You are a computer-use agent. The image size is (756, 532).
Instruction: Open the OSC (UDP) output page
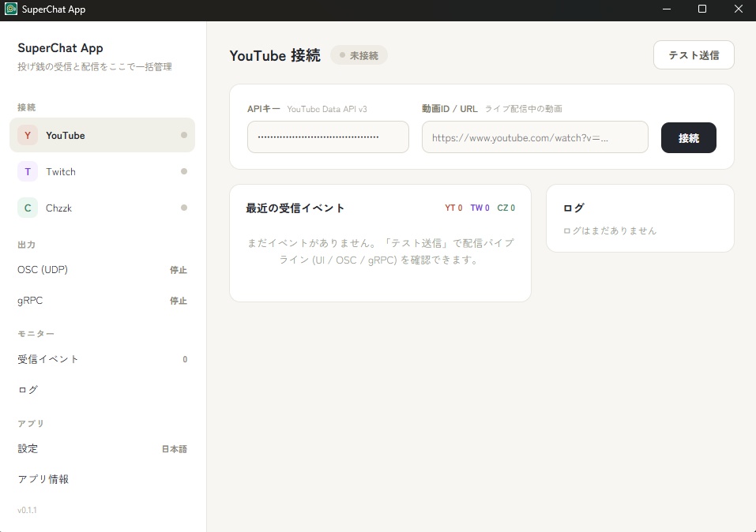click(102, 270)
